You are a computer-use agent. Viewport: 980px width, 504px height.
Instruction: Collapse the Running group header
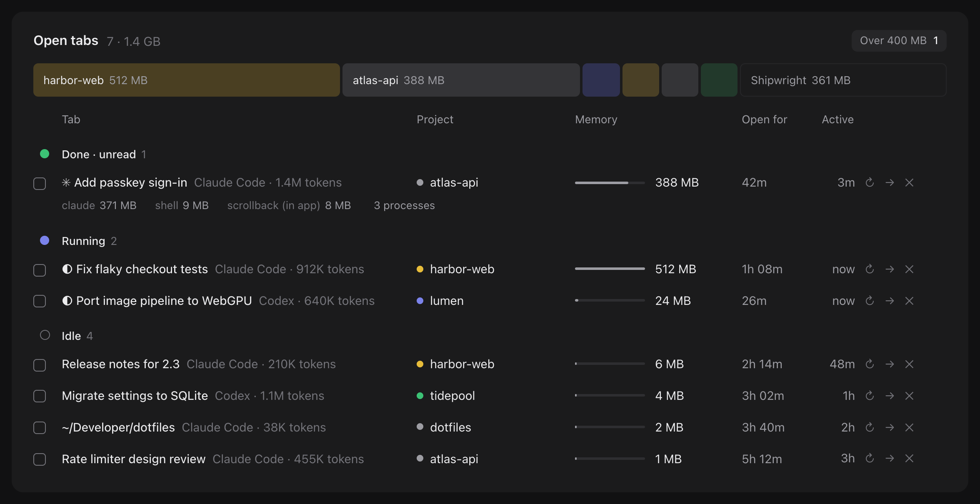tap(78, 241)
